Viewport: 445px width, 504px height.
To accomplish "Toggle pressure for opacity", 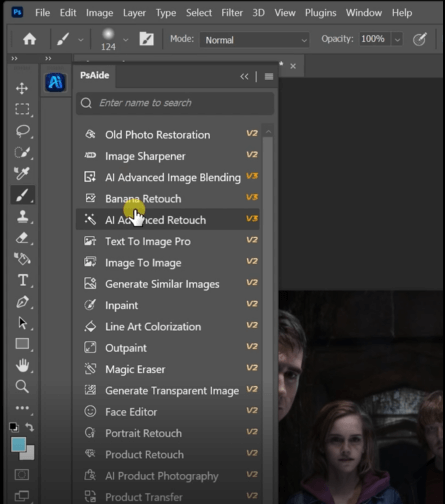I will (x=419, y=39).
